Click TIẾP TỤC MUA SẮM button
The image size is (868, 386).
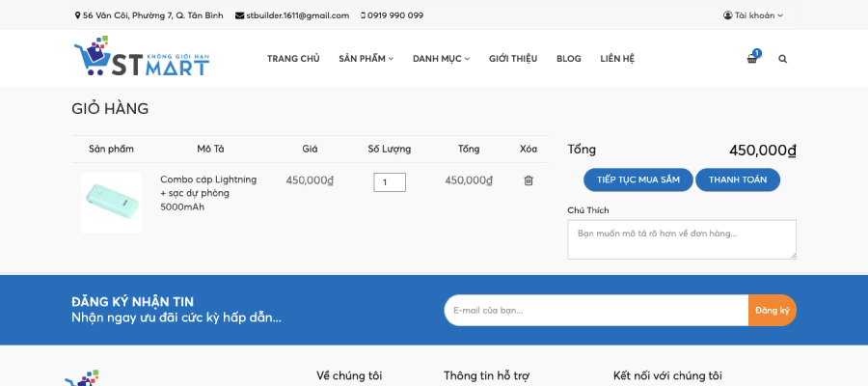point(638,180)
